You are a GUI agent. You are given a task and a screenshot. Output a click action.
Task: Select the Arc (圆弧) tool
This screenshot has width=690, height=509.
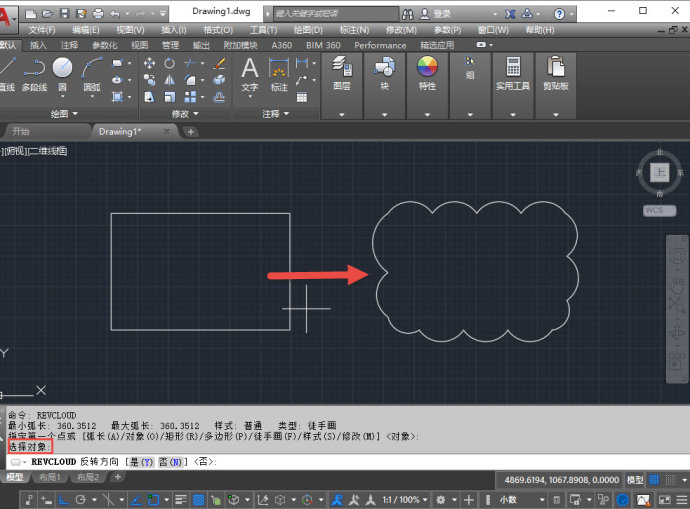pyautogui.click(x=92, y=73)
